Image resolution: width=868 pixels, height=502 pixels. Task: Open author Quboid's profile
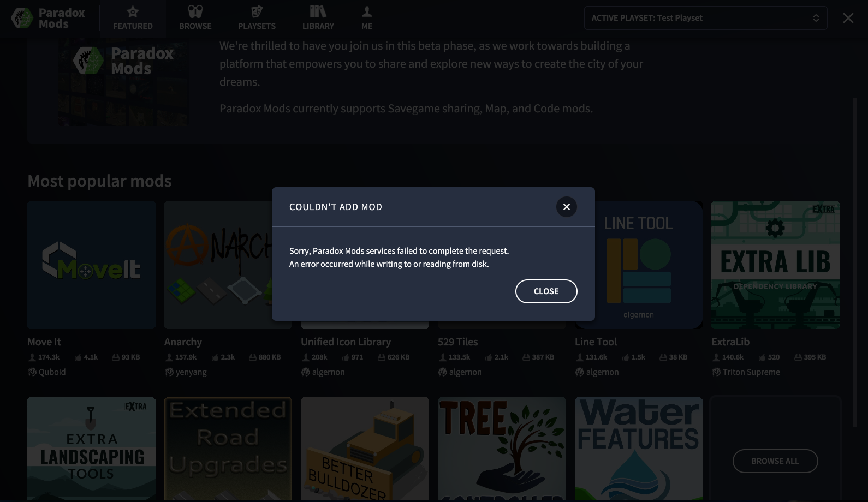click(x=52, y=372)
